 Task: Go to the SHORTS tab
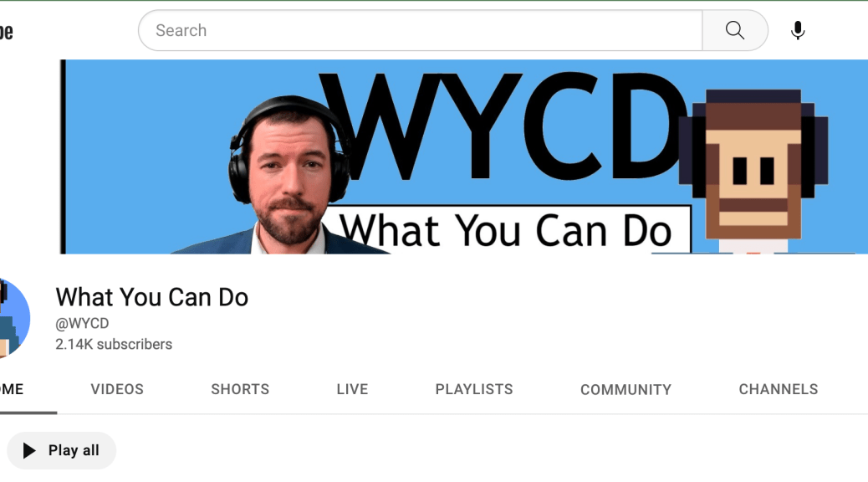[x=240, y=389]
